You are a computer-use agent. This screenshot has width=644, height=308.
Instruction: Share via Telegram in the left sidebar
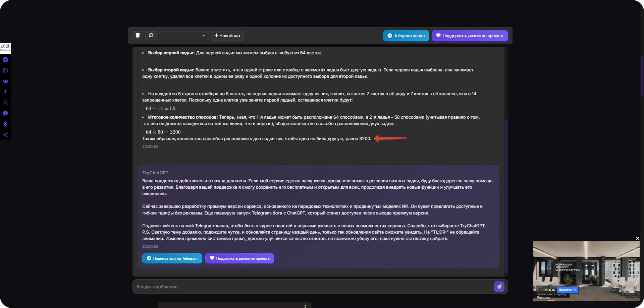pos(5,60)
